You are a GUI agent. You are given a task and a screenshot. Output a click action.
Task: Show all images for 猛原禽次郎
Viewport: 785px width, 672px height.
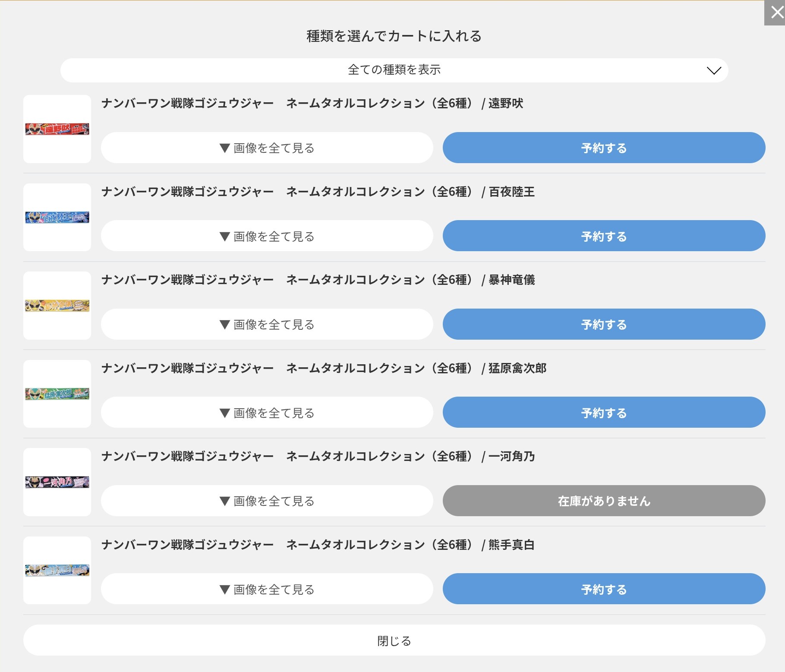pyautogui.click(x=267, y=413)
